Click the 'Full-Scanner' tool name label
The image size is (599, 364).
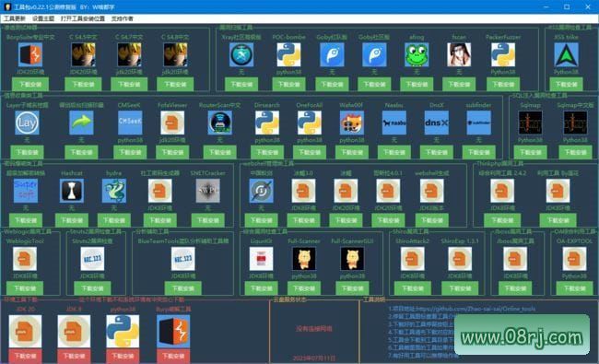pyautogui.click(x=304, y=241)
